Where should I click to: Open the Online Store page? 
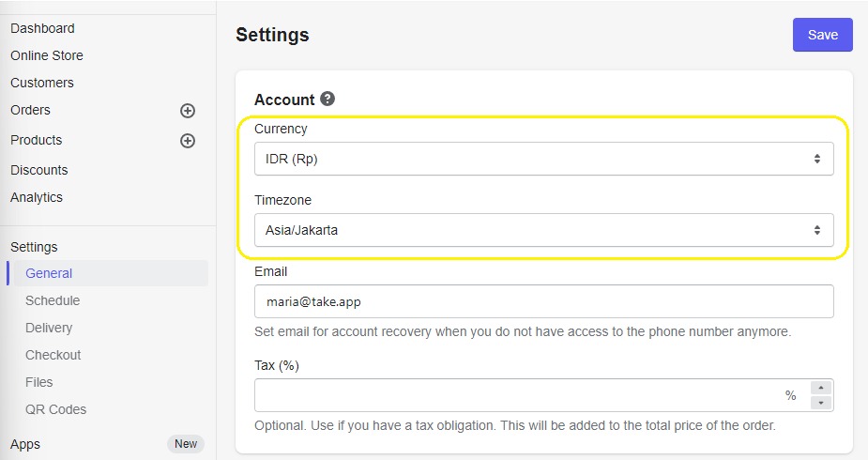tap(47, 55)
